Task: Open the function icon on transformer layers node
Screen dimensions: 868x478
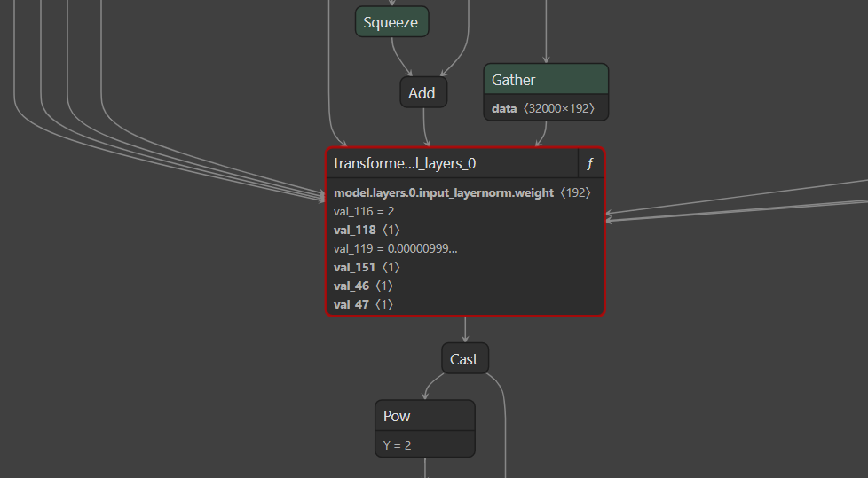Action: 590,164
